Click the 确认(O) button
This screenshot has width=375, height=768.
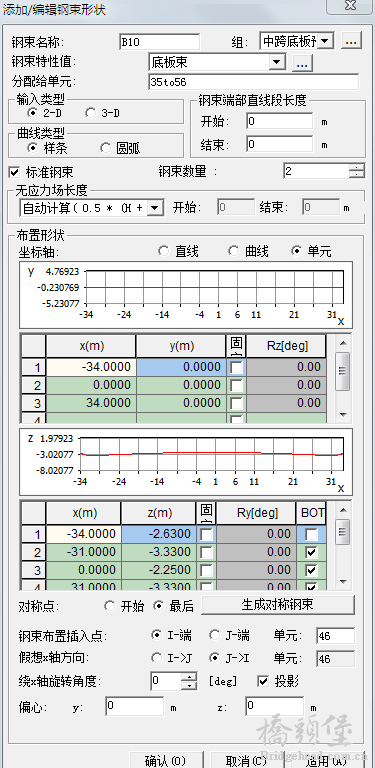click(166, 761)
